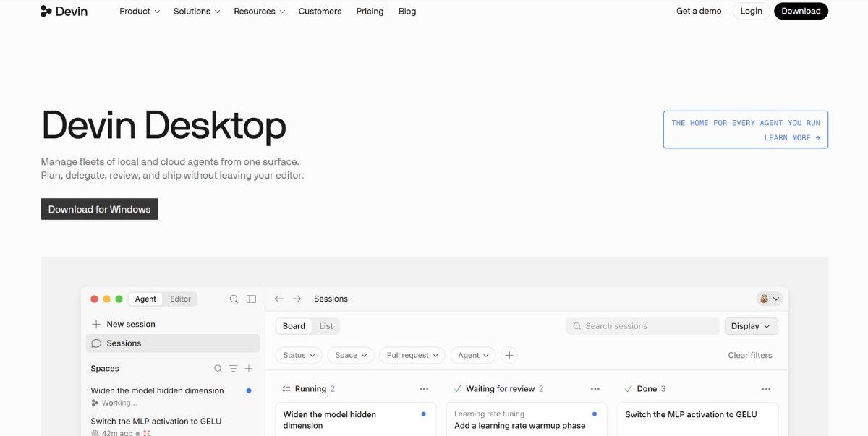Open the Display options dropdown
Viewport: 868px width, 436px height.
[752, 326]
